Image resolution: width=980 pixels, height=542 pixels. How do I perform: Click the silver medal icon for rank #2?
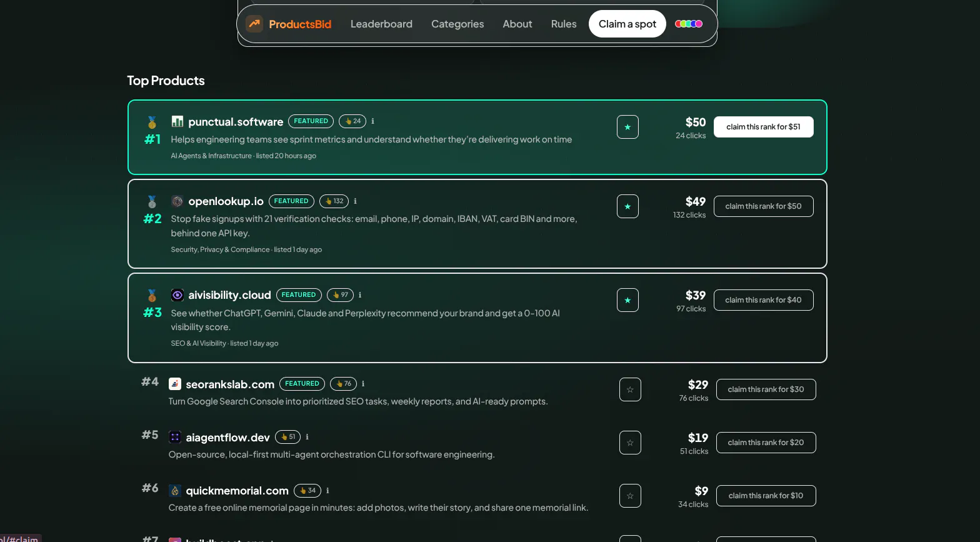(152, 201)
